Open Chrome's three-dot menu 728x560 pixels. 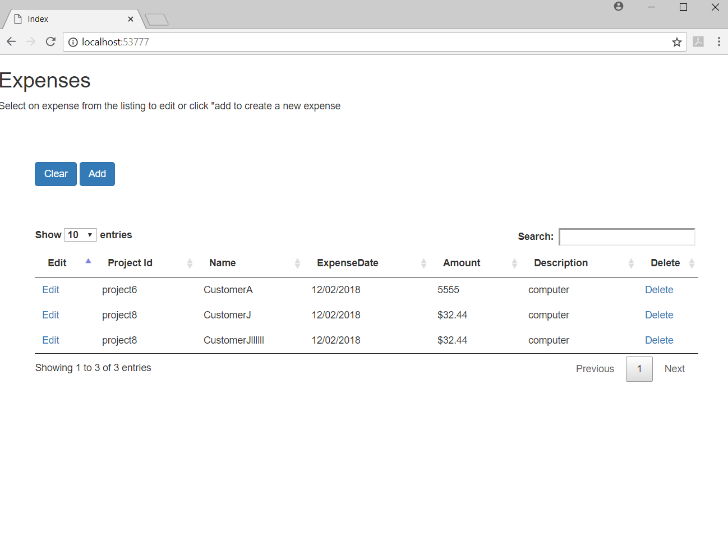point(718,41)
